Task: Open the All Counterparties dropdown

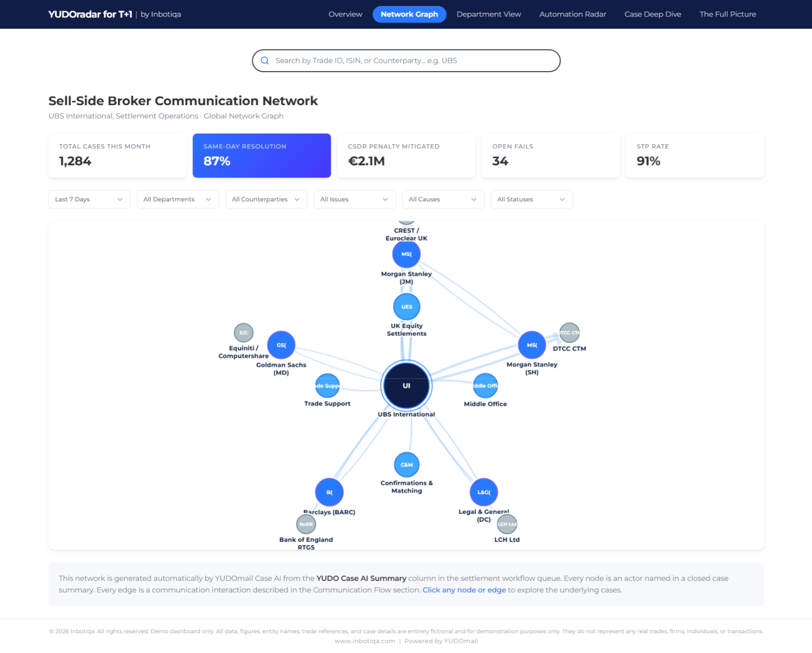Action: pyautogui.click(x=266, y=199)
